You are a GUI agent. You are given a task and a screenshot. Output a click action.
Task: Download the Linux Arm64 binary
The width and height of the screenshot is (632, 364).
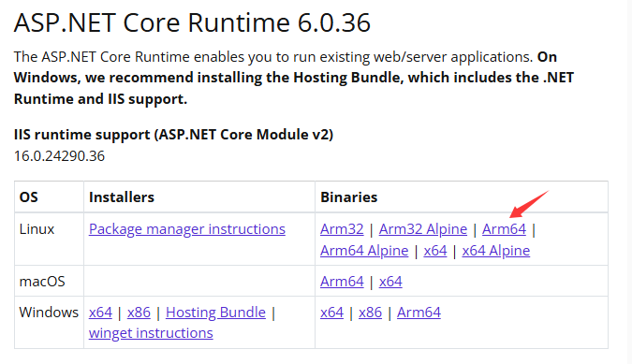pyautogui.click(x=504, y=229)
